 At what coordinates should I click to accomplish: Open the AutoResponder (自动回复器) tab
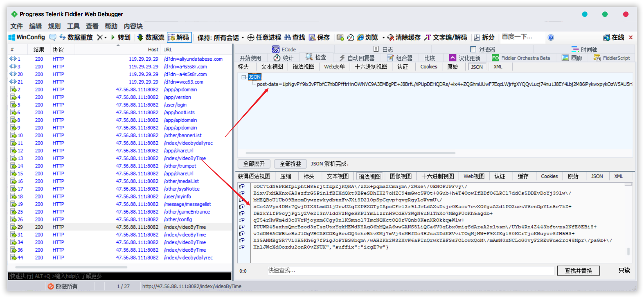pos(357,58)
